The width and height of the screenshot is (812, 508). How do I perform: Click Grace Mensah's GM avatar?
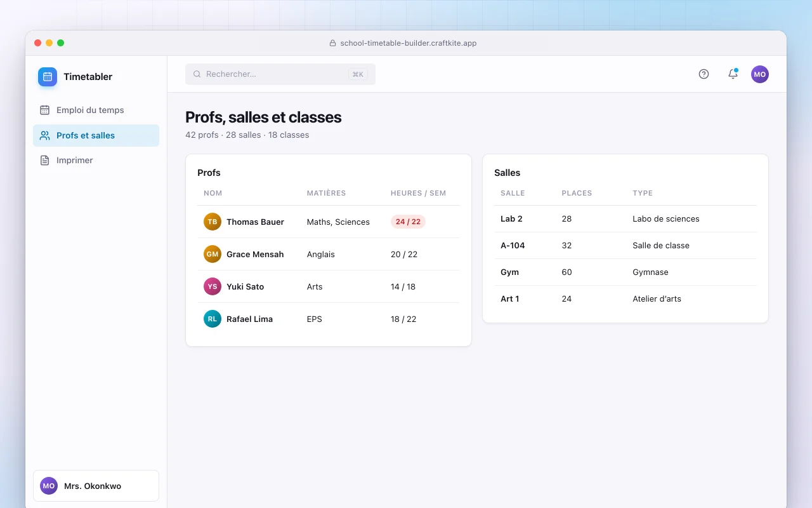pyautogui.click(x=213, y=254)
